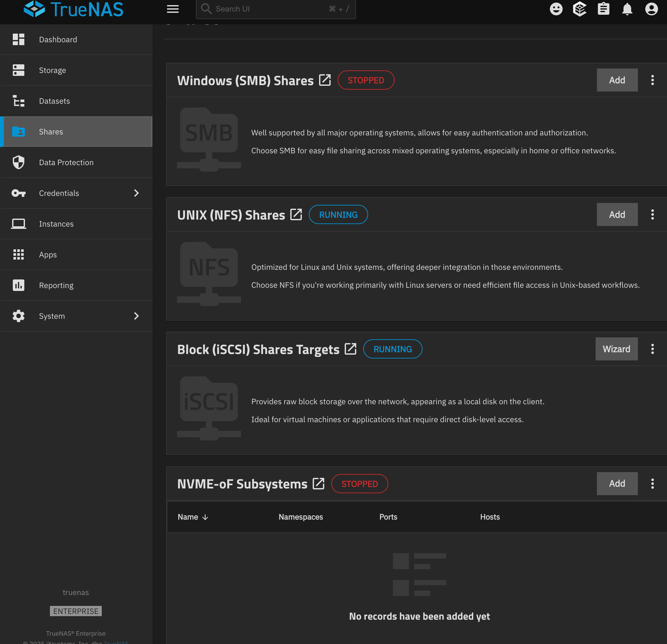Go to Dashboard in the sidebar
The height and width of the screenshot is (644, 667).
point(76,39)
